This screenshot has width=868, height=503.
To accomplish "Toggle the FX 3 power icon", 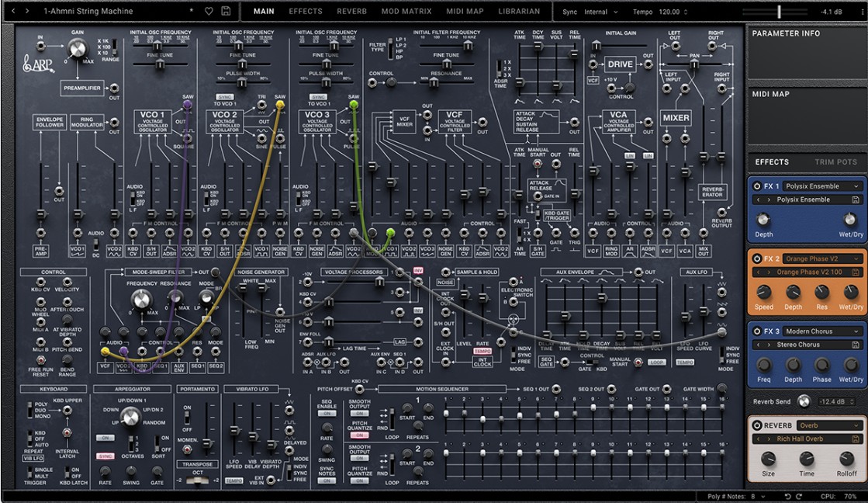I will 757,331.
